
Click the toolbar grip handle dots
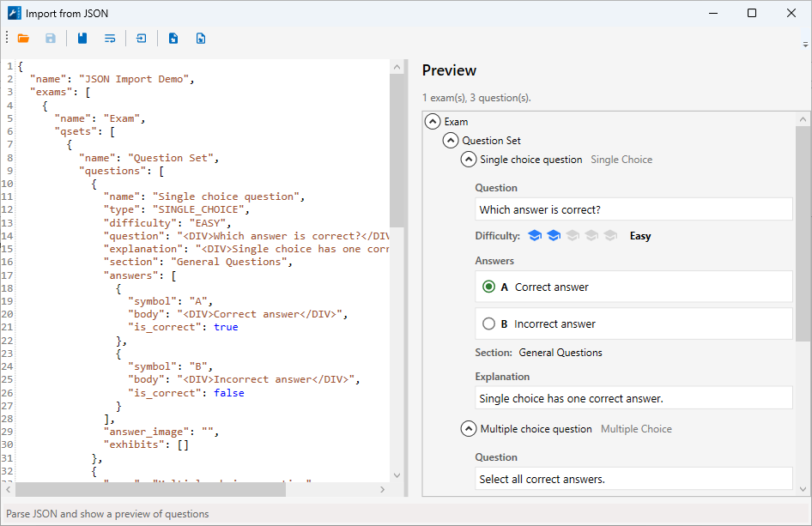tap(7, 37)
